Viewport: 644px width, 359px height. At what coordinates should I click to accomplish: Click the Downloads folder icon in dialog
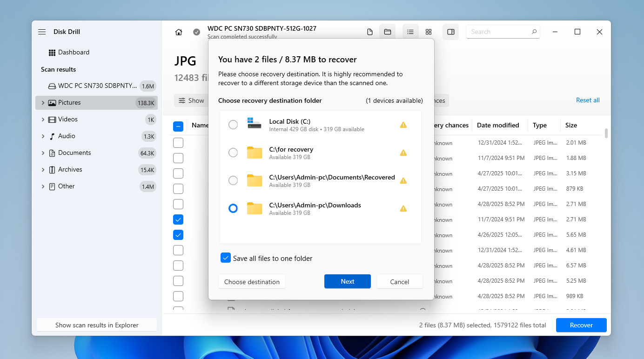[x=255, y=208]
